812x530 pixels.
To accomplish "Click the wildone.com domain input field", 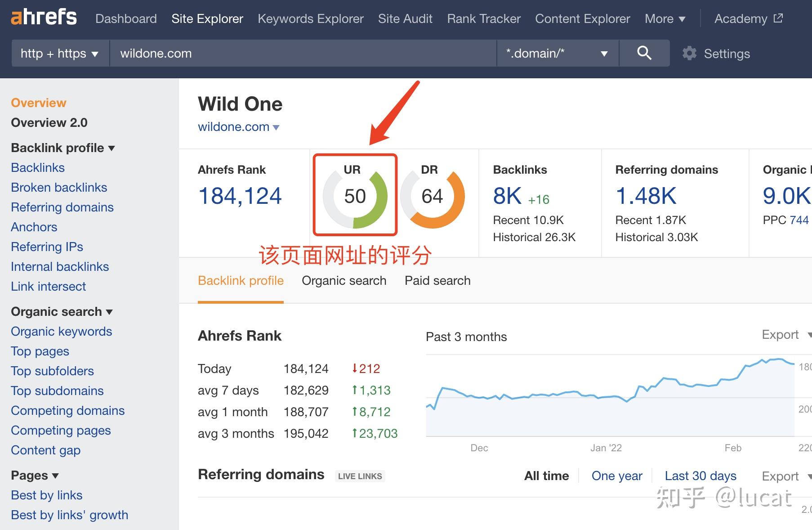I will [x=303, y=53].
